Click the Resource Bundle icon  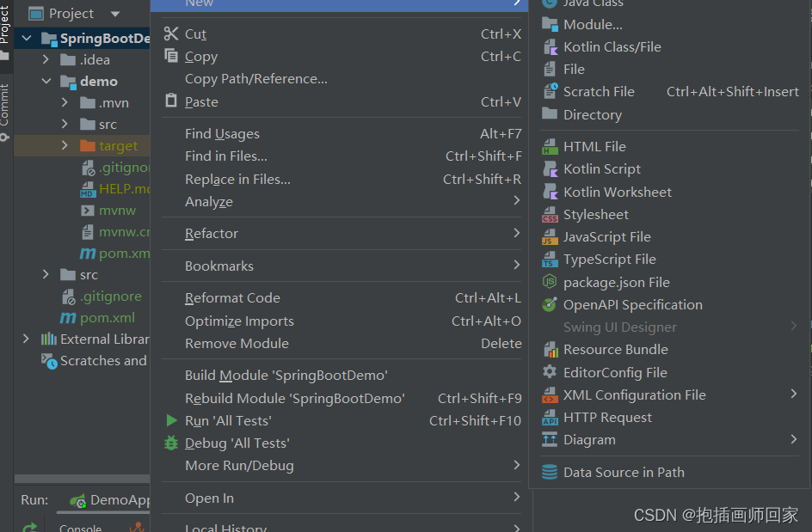551,350
